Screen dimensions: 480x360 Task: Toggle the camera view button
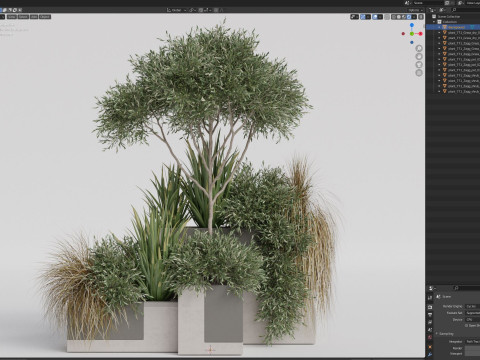(419, 65)
